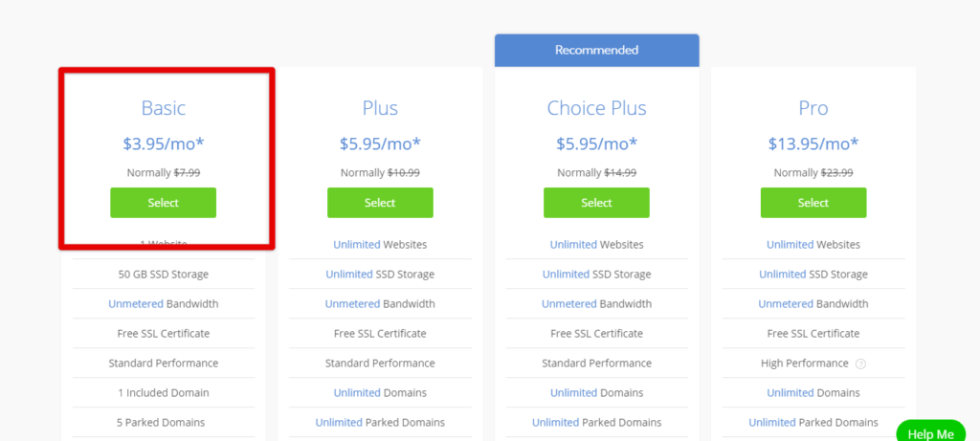Select the Pro hosting plan
This screenshot has height=441, width=980.
point(813,203)
